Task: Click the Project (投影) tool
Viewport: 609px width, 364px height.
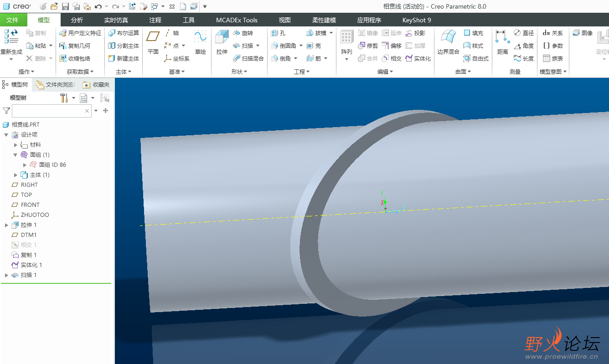Action: [x=415, y=33]
